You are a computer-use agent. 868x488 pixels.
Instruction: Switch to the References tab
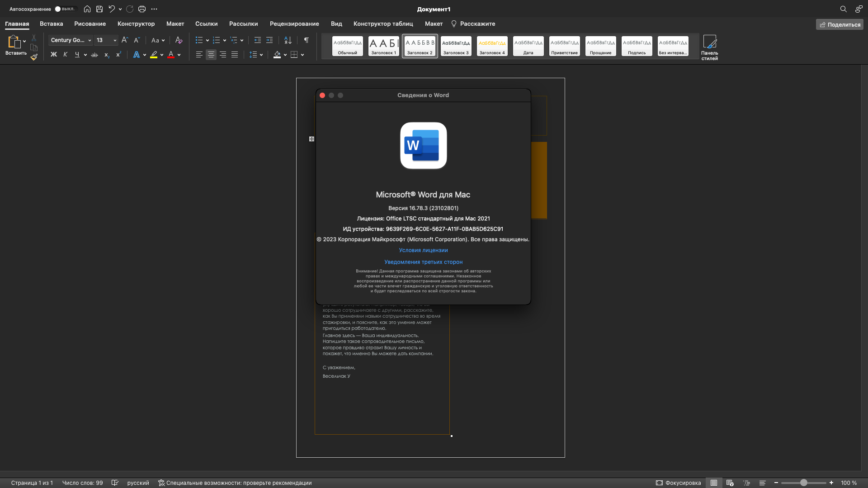(x=206, y=23)
